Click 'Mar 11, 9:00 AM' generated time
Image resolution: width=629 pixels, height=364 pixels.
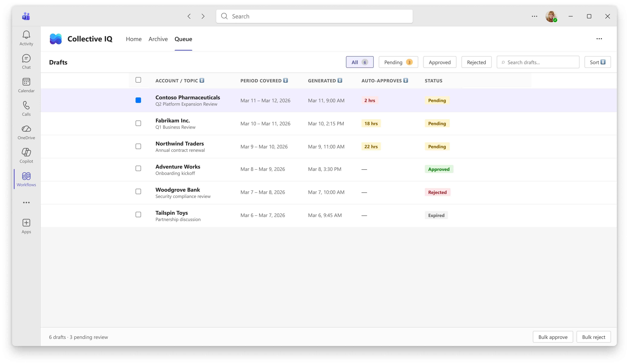point(326,100)
